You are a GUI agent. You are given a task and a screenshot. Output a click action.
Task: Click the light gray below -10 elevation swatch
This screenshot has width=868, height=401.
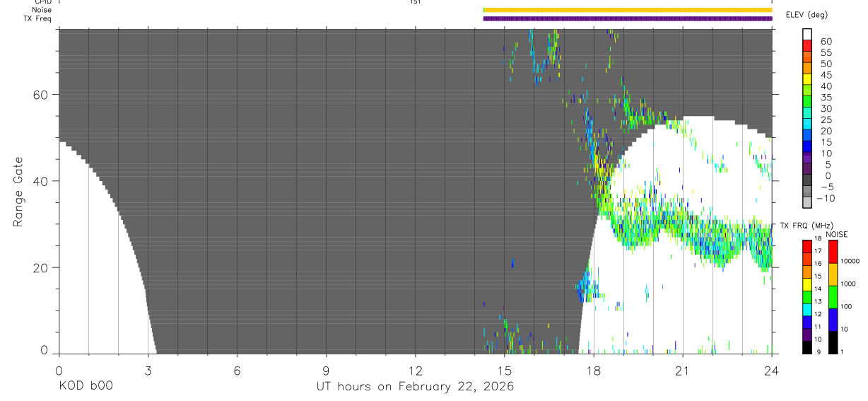807,202
